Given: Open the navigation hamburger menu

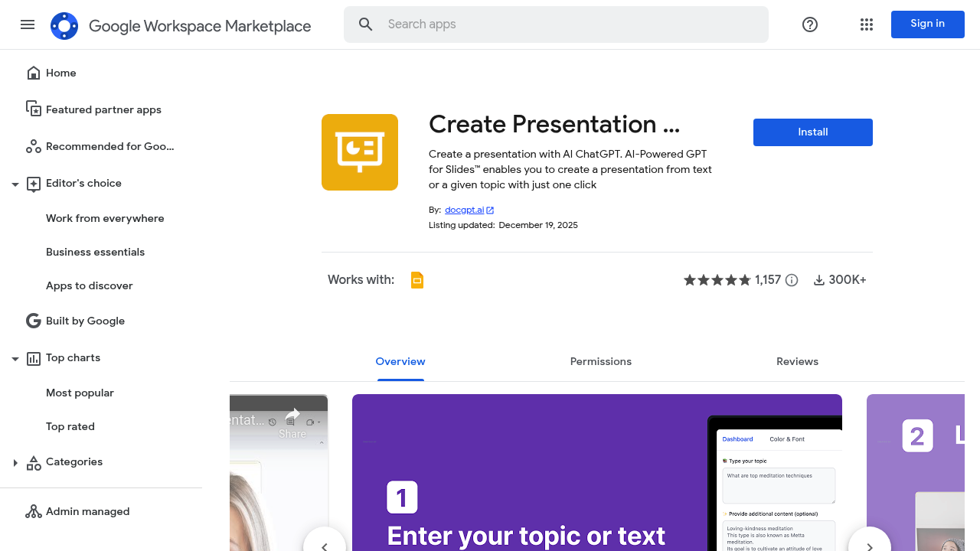Looking at the screenshot, I should tap(28, 24).
